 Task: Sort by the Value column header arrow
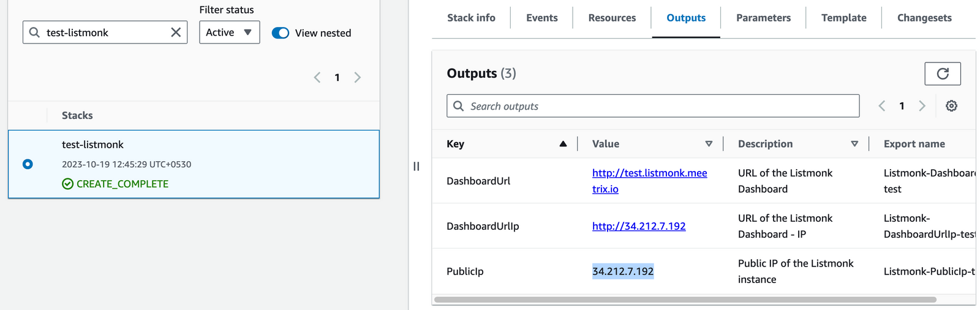(x=709, y=144)
